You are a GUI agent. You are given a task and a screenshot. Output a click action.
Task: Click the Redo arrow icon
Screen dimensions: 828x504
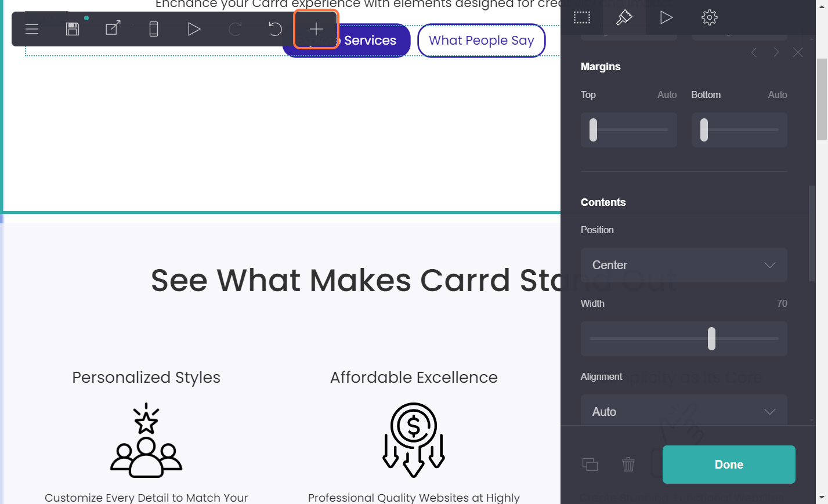tap(235, 29)
